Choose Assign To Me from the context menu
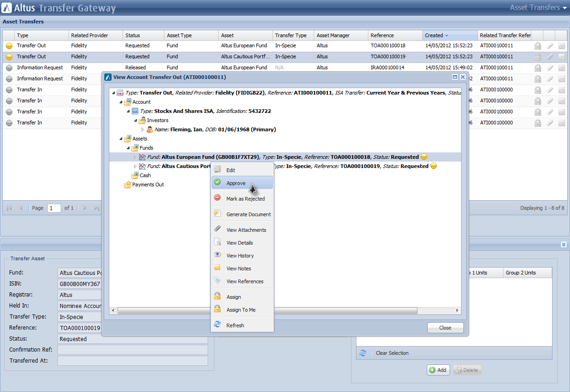Image resolution: width=570 pixels, height=392 pixels. pyautogui.click(x=243, y=310)
